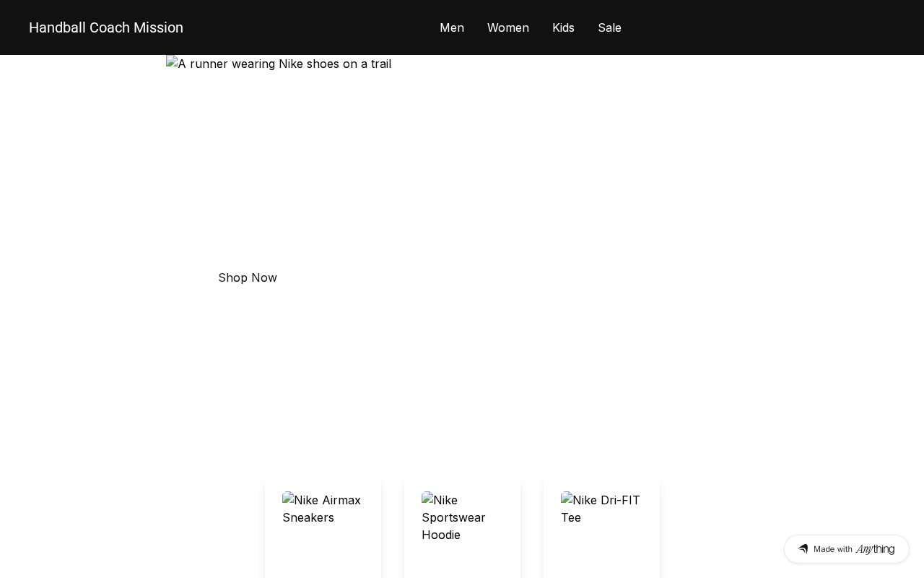The height and width of the screenshot is (578, 924).
Task: Open the Kids menu item
Action: (x=563, y=27)
